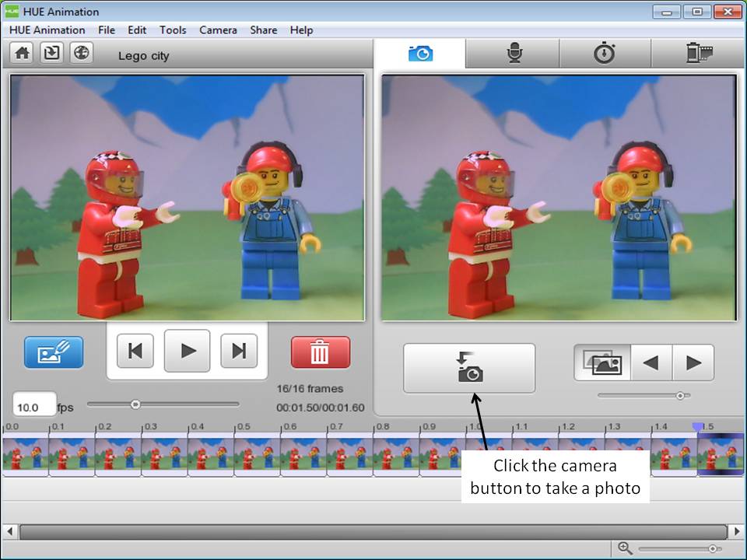Viewport: 747px width, 560px height.
Task: Jump to the first frame
Action: [x=135, y=351]
